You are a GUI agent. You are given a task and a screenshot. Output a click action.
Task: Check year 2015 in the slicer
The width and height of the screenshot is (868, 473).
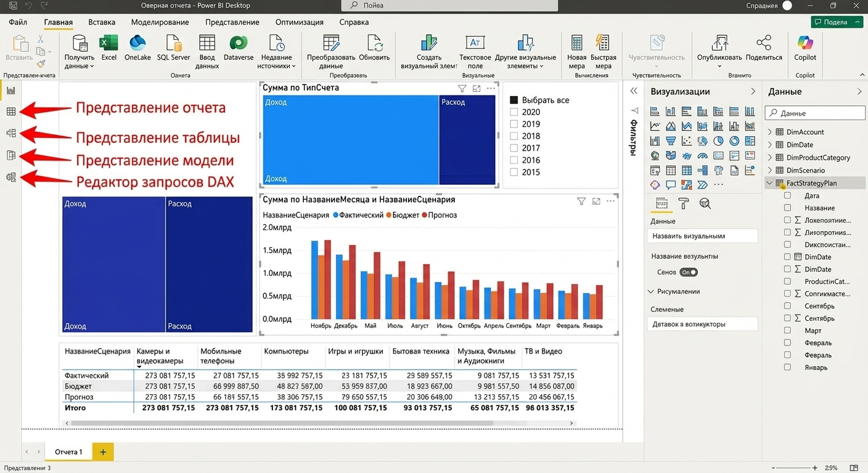point(514,172)
